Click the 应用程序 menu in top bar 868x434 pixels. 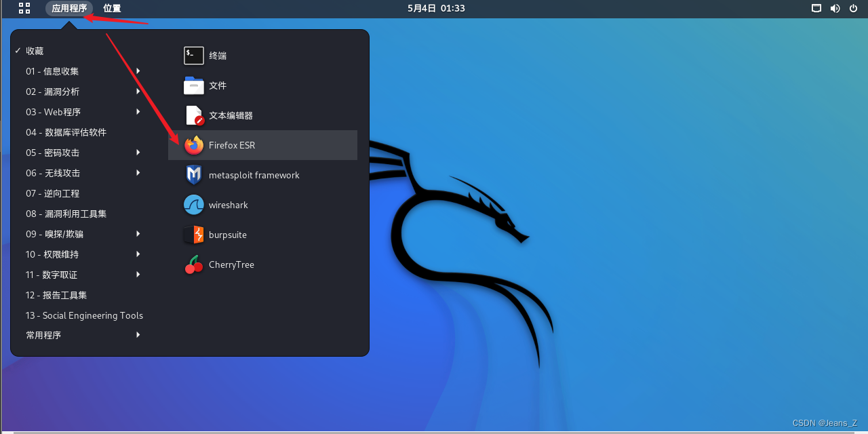(x=69, y=8)
